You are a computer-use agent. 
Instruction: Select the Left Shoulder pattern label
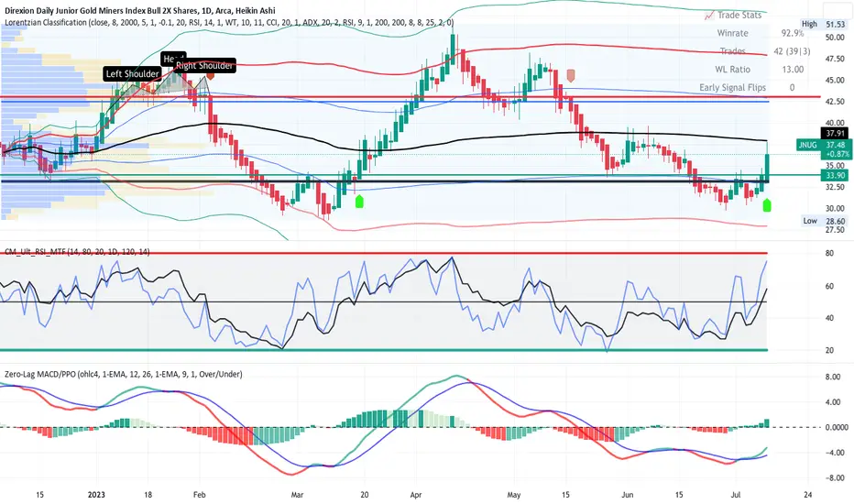132,73
